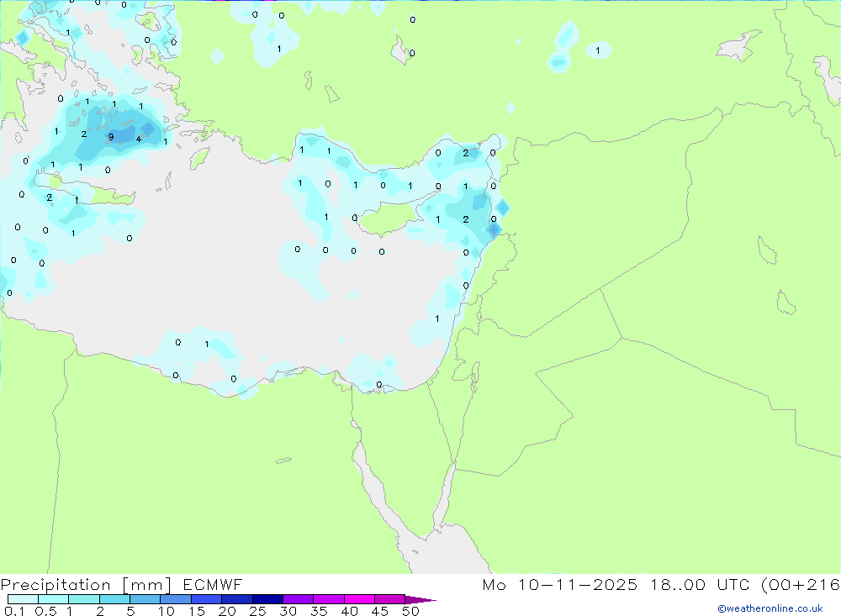Click the '35' legend scale label
841x616 pixels.
coord(319,611)
